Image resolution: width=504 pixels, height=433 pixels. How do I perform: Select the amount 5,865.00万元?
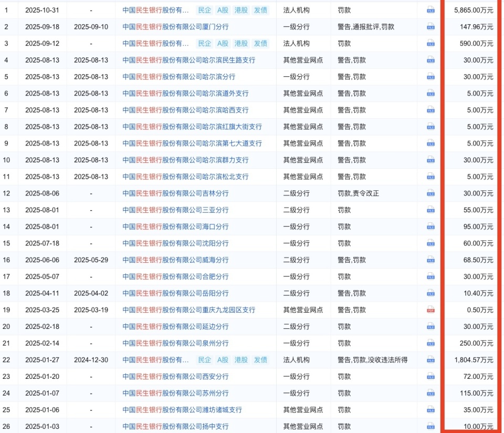[474, 11]
